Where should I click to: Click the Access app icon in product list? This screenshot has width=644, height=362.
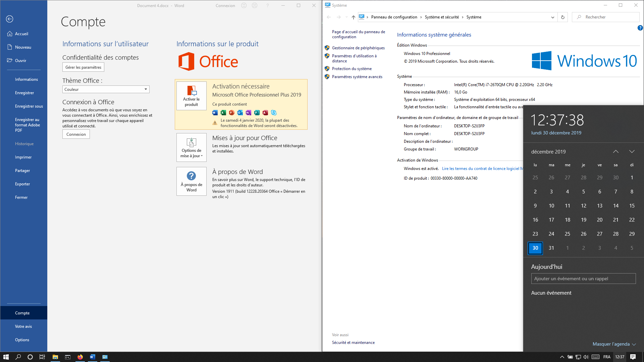coord(265,113)
